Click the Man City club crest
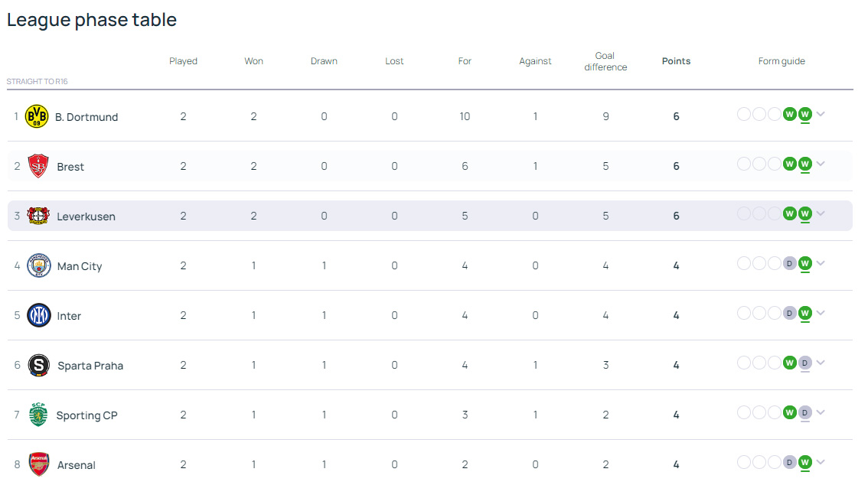This screenshot has height=485, width=868. coord(38,266)
